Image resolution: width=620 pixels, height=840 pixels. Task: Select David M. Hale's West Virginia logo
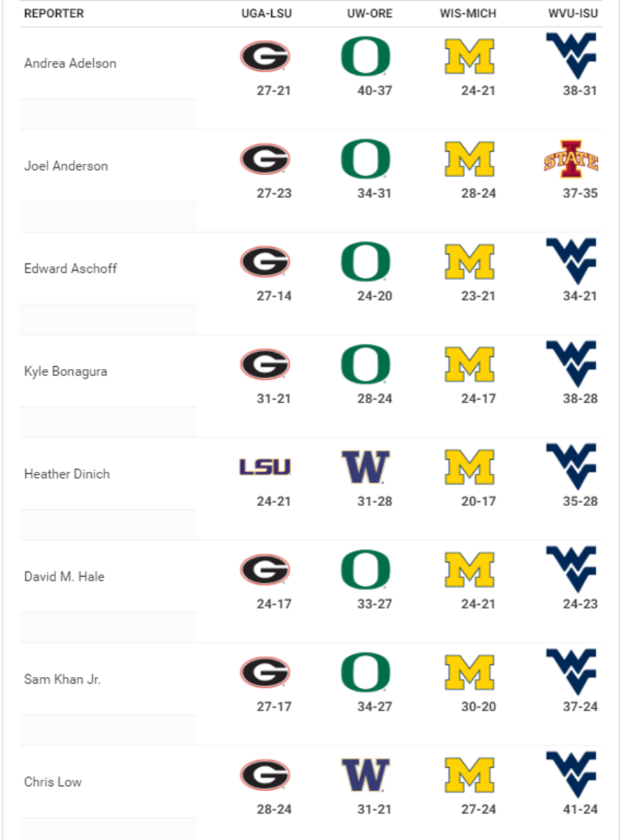click(571, 569)
